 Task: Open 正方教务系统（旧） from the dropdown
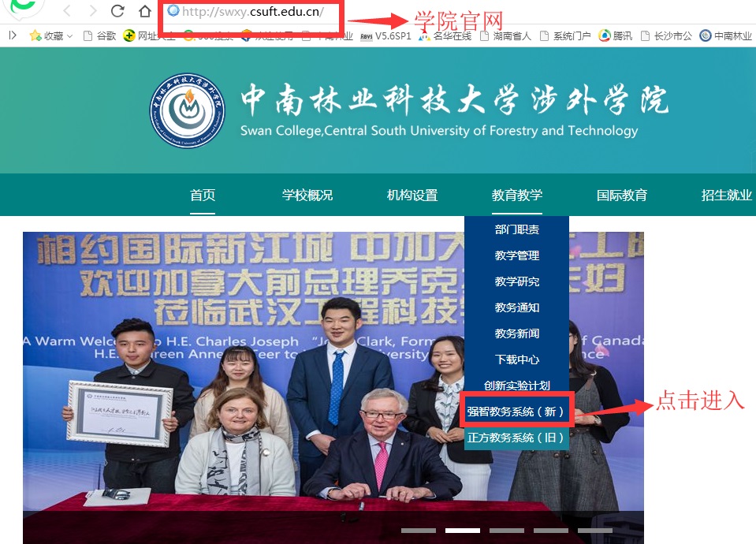pos(516,438)
